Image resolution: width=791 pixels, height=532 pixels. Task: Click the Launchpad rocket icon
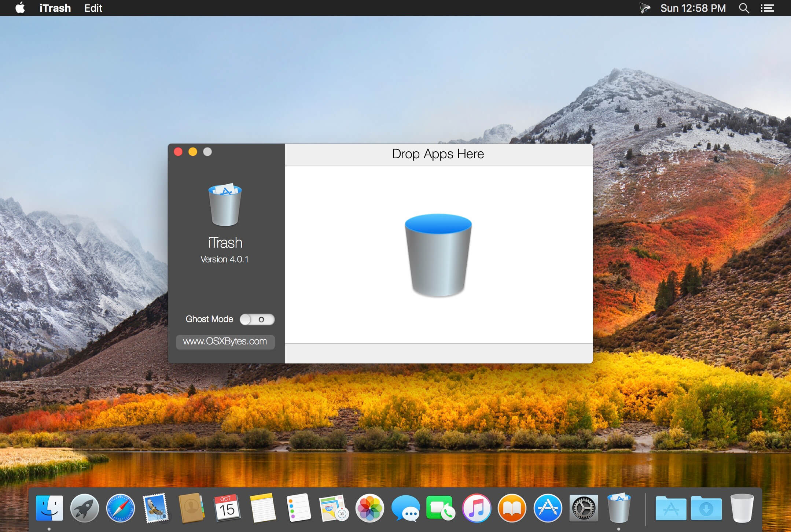click(x=84, y=508)
